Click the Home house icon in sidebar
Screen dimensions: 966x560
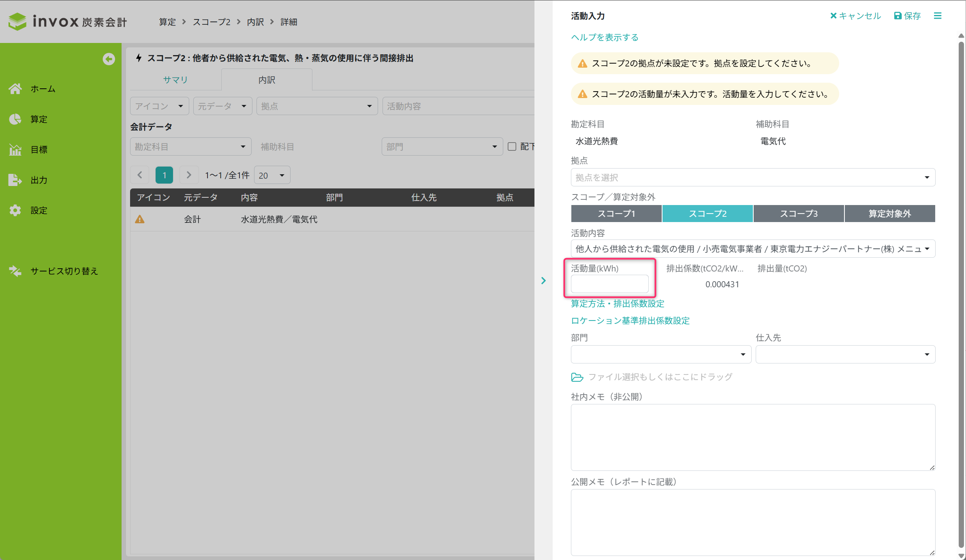point(15,89)
